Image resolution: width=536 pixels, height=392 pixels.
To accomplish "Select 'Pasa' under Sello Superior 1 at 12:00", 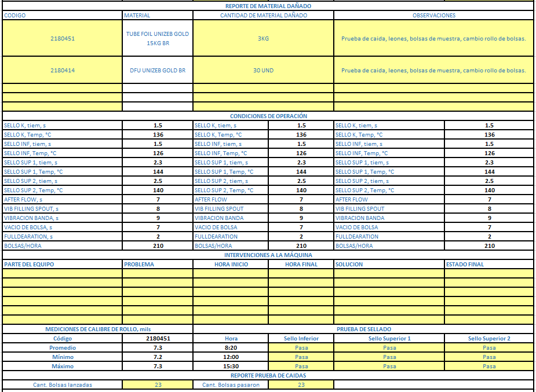I will [389, 357].
